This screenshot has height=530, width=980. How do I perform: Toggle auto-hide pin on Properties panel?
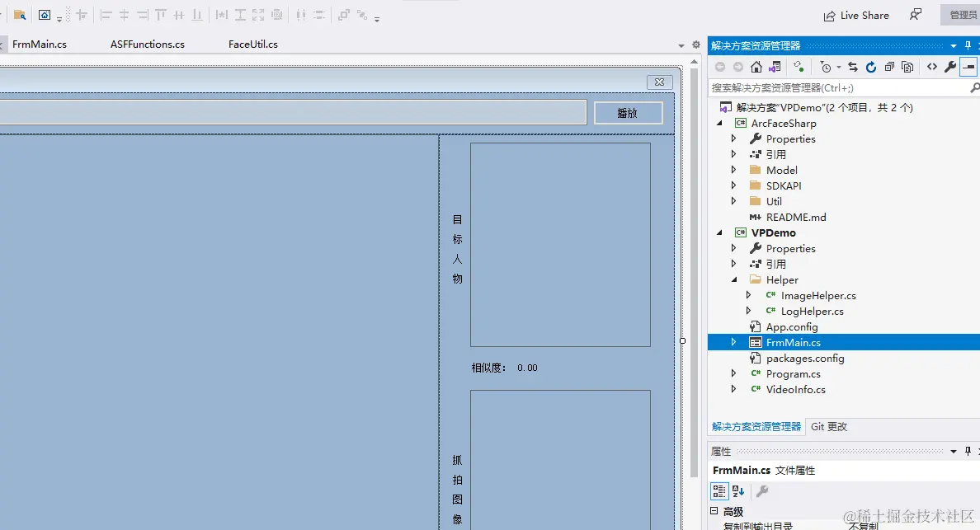968,451
